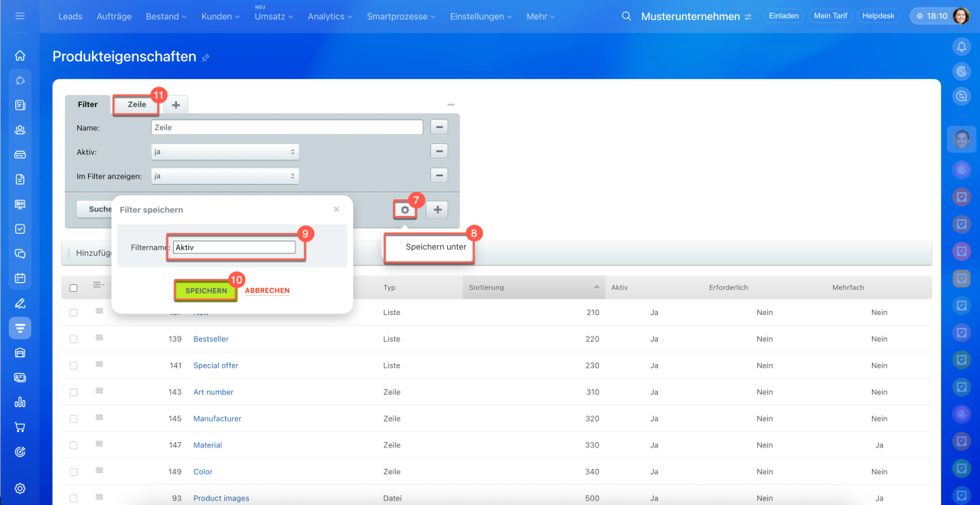Click the Abbrechen link in dialog
Image resolution: width=980 pixels, height=505 pixels.
pyautogui.click(x=267, y=291)
